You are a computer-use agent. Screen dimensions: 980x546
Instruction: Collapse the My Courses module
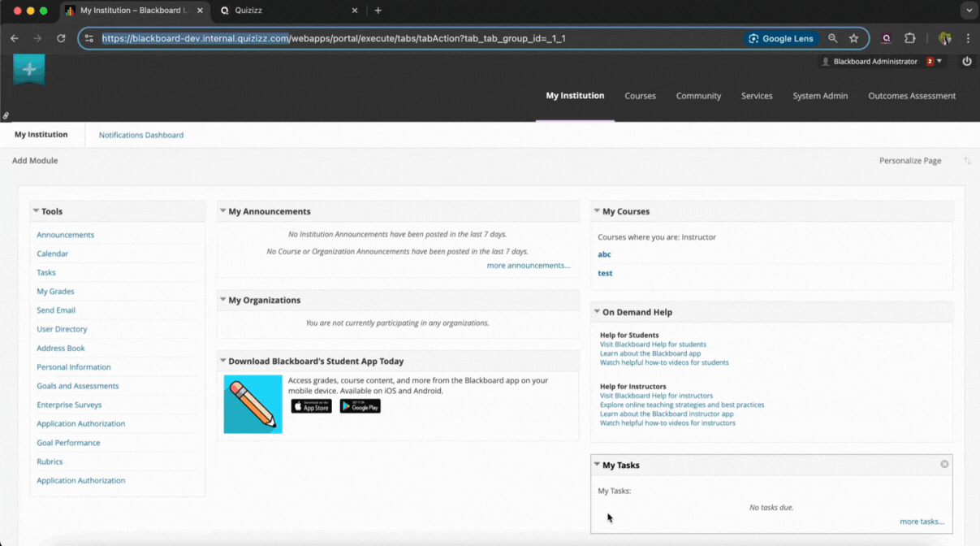597,211
